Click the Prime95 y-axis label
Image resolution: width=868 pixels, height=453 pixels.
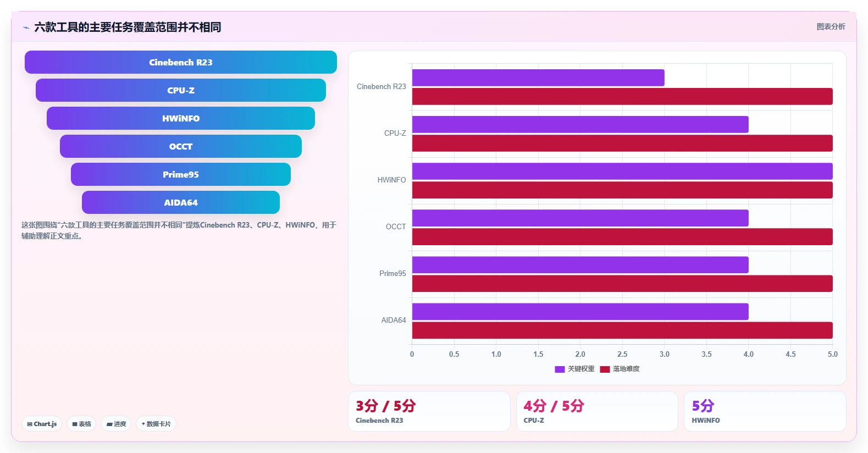coord(392,273)
